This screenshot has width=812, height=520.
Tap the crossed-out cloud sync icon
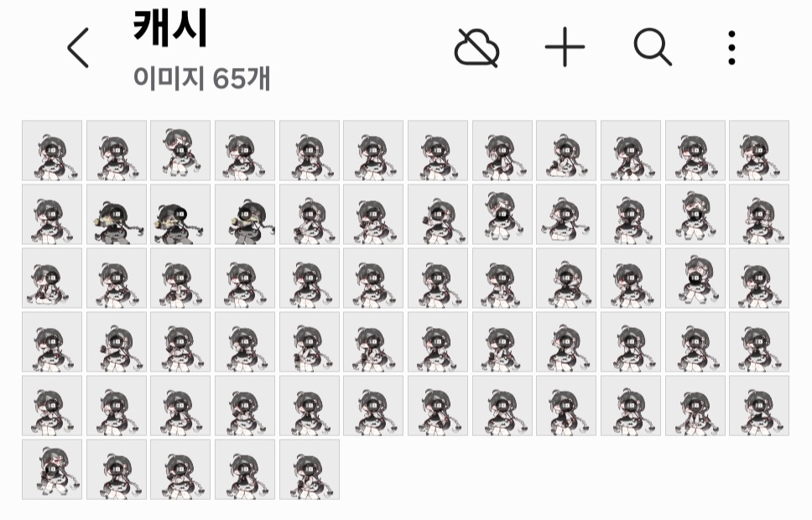click(x=477, y=48)
